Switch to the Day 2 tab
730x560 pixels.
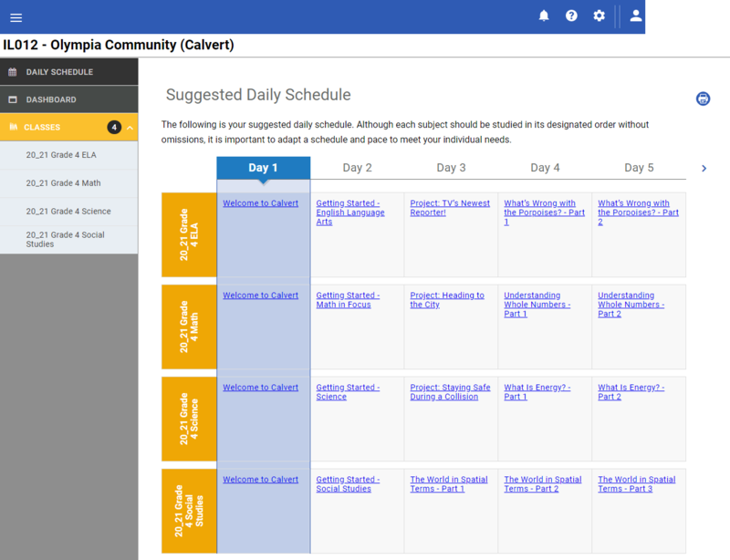357,168
